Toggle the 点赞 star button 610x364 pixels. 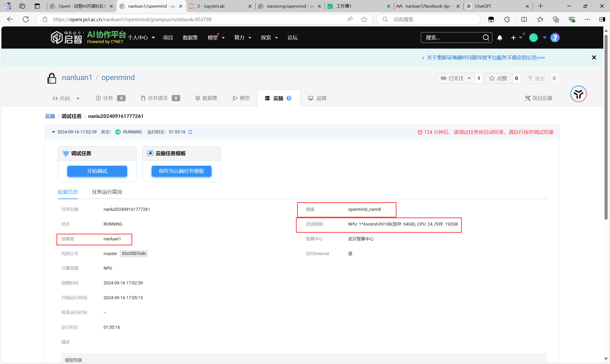(498, 78)
